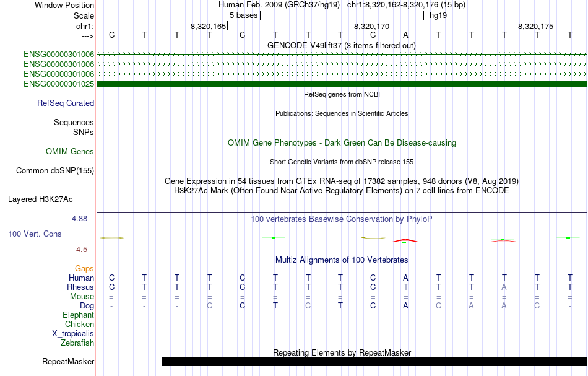Click the 8,320,165 coordinate marker
Screen dimensions: 588x376
[208, 26]
